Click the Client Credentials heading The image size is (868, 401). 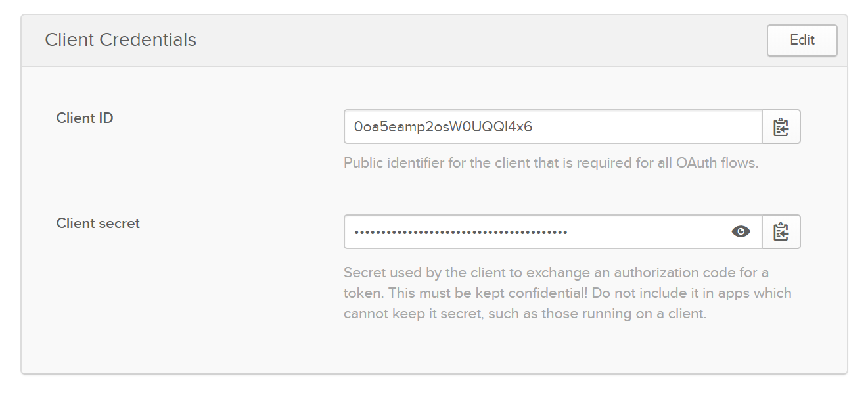(x=120, y=40)
